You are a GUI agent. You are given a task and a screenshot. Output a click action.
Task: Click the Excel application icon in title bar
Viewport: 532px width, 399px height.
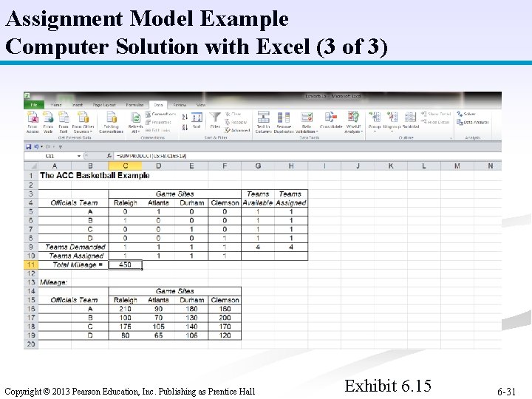point(27,96)
